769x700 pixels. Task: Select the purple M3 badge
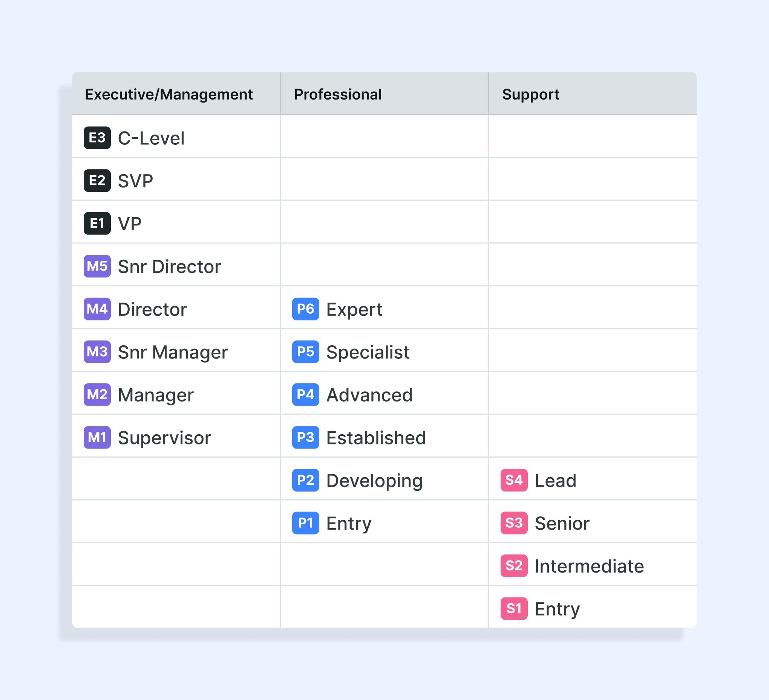(x=97, y=352)
